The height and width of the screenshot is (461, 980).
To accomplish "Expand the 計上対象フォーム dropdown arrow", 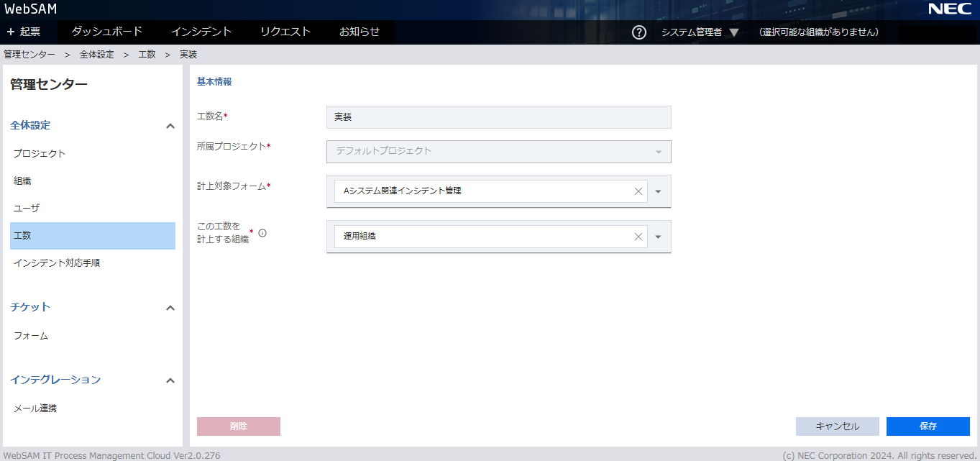I will pyautogui.click(x=658, y=191).
